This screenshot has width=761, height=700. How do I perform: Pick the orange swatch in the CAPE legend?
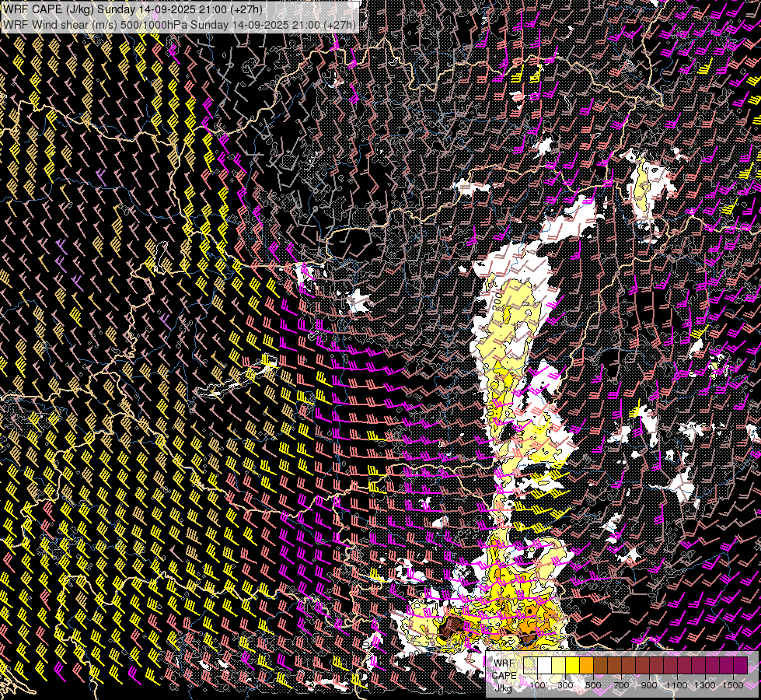click(586, 666)
